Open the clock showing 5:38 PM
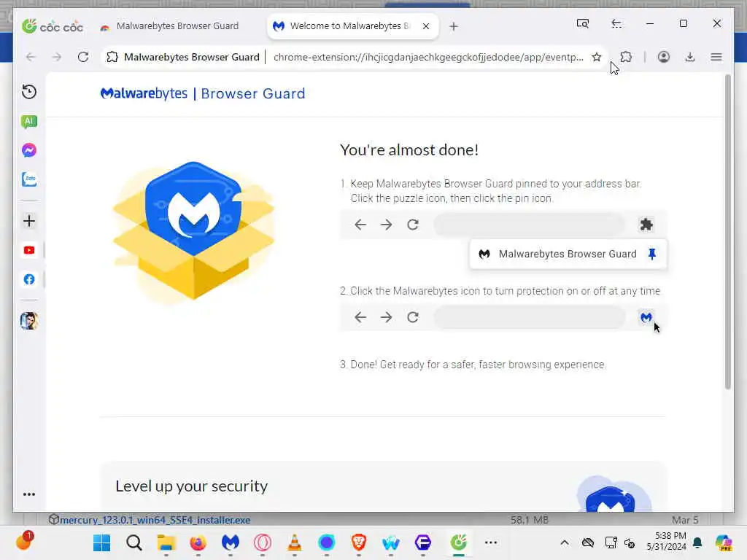Screen dimensions: 747x560 pos(667,541)
